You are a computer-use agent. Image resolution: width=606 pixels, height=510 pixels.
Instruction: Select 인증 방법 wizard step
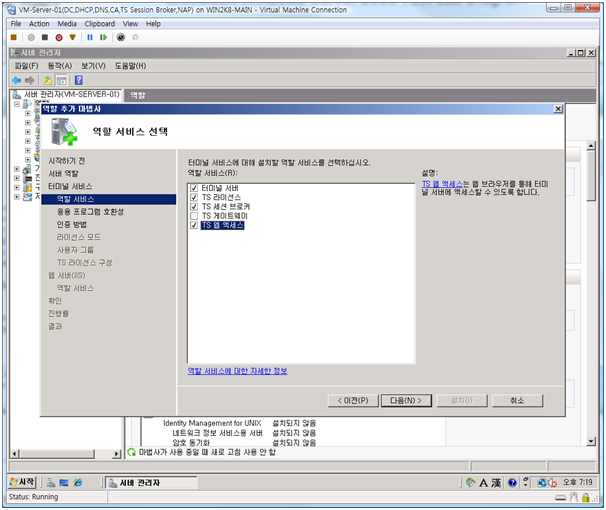(72, 225)
